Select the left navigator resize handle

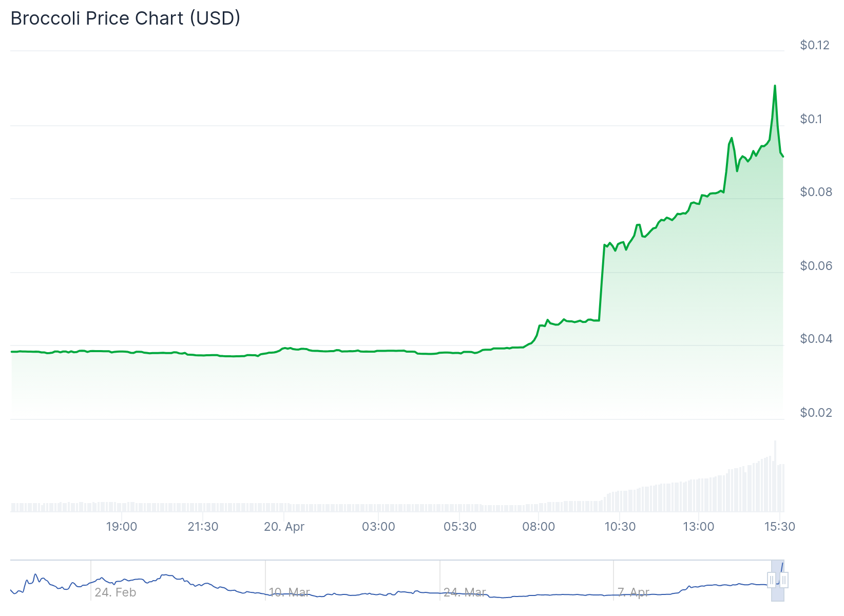click(x=772, y=580)
